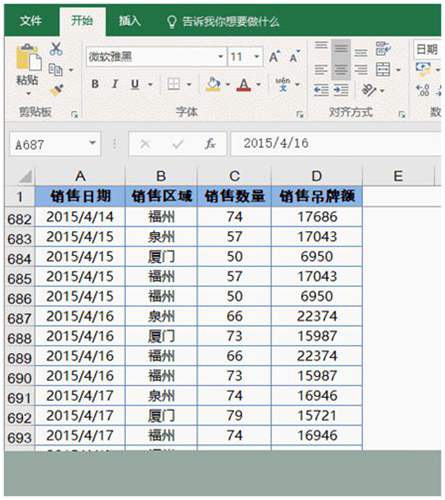Screen dimensions: 445x500
Task: Select the Format Painter brush icon
Action: (x=56, y=90)
